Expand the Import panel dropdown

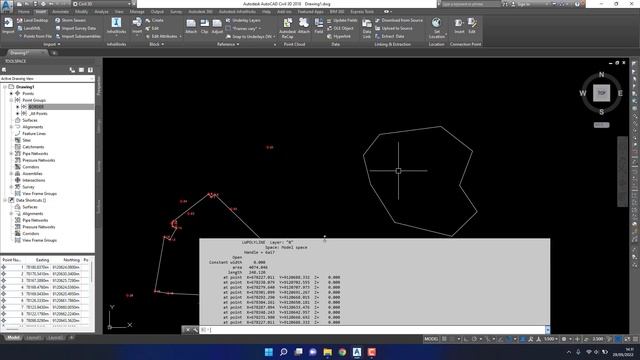click(x=51, y=44)
